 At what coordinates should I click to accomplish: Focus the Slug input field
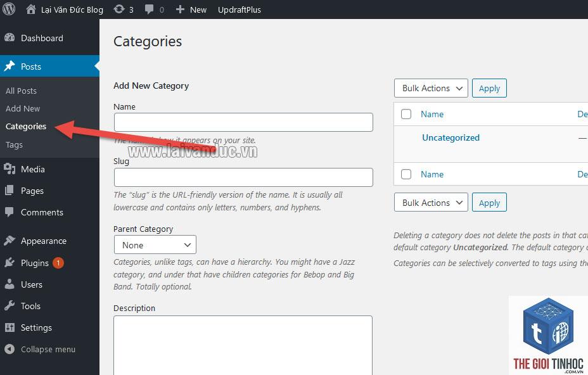(243, 177)
